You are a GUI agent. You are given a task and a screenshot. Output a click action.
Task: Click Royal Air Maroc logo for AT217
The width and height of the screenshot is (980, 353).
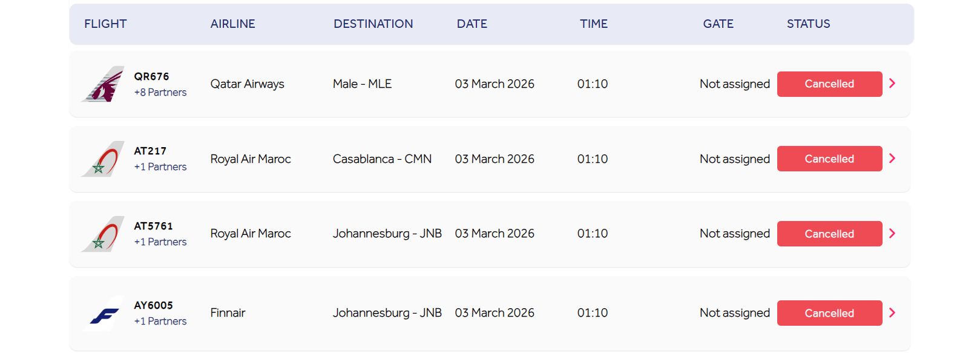click(x=104, y=159)
